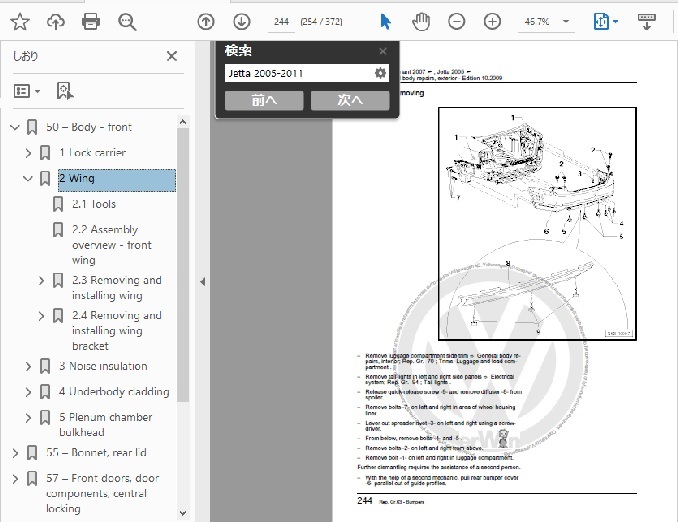Click bookmark icon beside 5 Plenum chamber

click(45, 418)
